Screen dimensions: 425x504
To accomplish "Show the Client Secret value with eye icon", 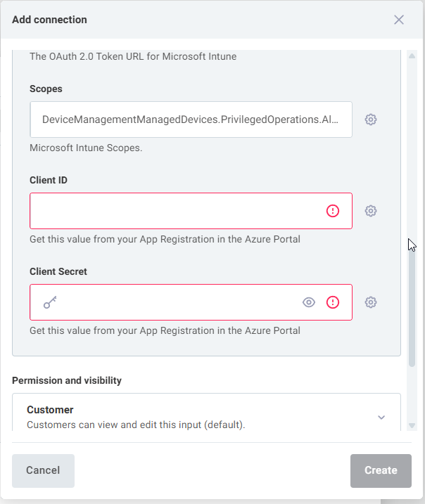I will [x=309, y=302].
